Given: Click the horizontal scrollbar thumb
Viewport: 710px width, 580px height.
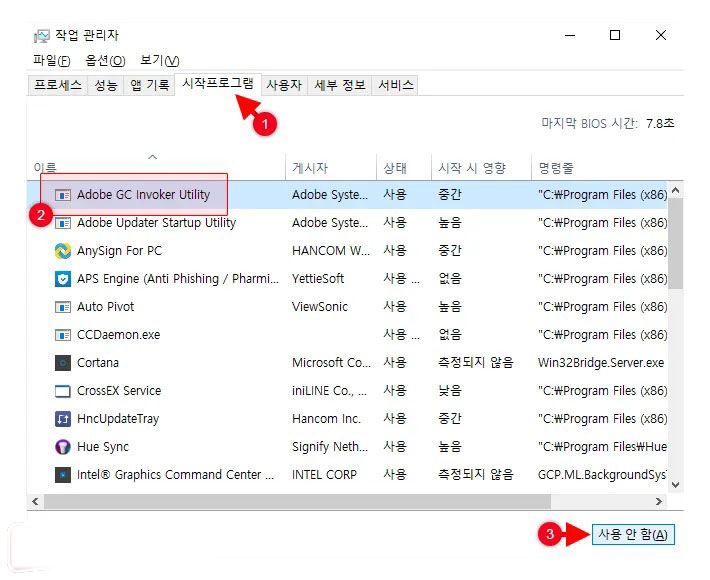Looking at the screenshot, I should [297, 501].
